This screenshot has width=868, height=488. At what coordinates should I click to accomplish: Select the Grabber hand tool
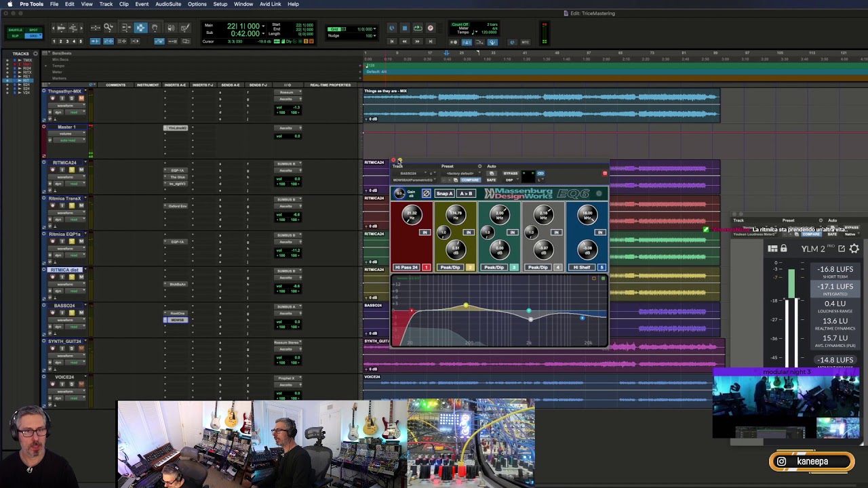[155, 28]
